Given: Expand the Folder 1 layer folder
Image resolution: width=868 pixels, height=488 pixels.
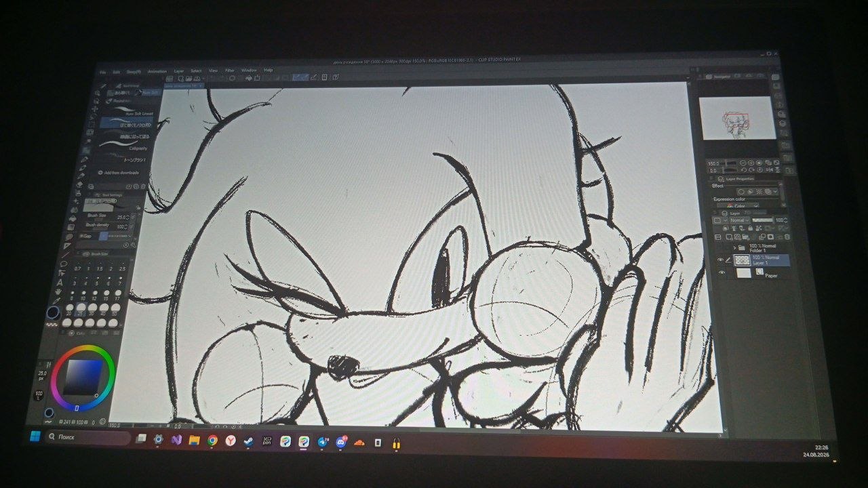Looking at the screenshot, I should point(734,247).
